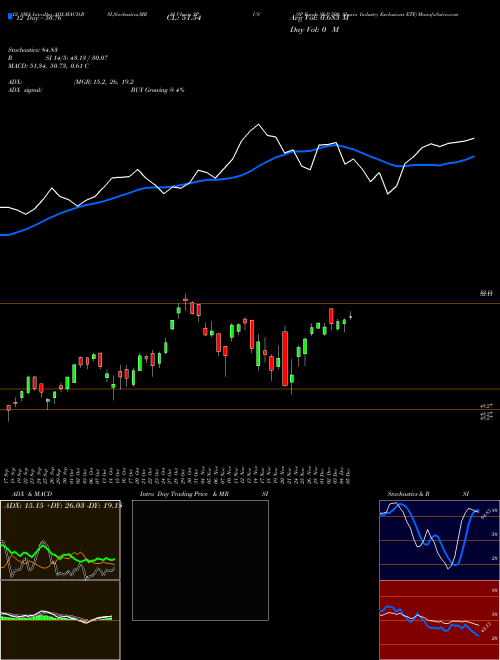This screenshot has height=660, width=500.
Task: Click the Avg Vol: 0.683 M label
Action: point(319,19)
